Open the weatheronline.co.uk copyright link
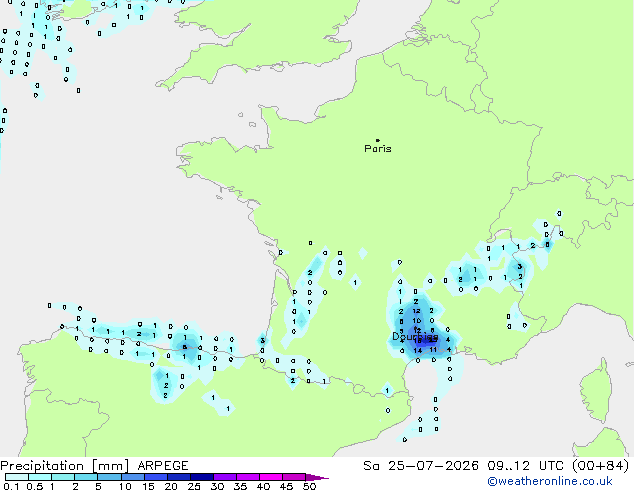 [x=550, y=481]
